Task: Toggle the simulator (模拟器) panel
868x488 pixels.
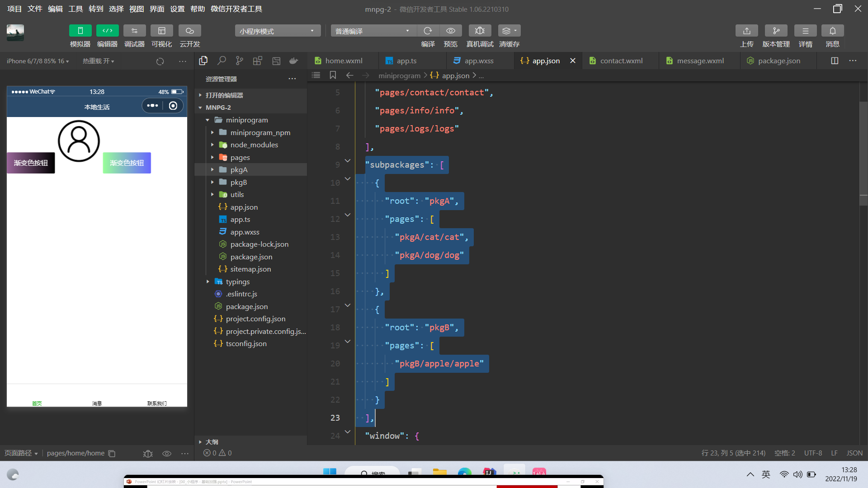Action: tap(80, 31)
